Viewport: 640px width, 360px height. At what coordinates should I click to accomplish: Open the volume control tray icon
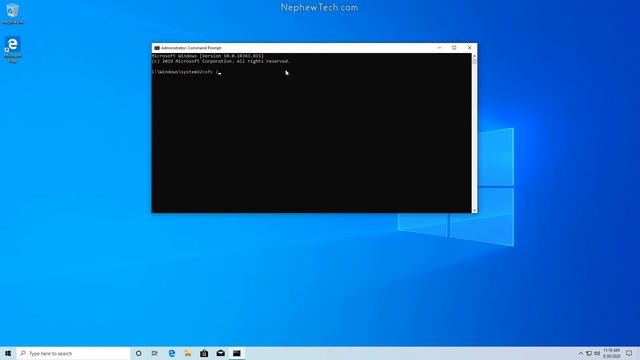pos(597,353)
